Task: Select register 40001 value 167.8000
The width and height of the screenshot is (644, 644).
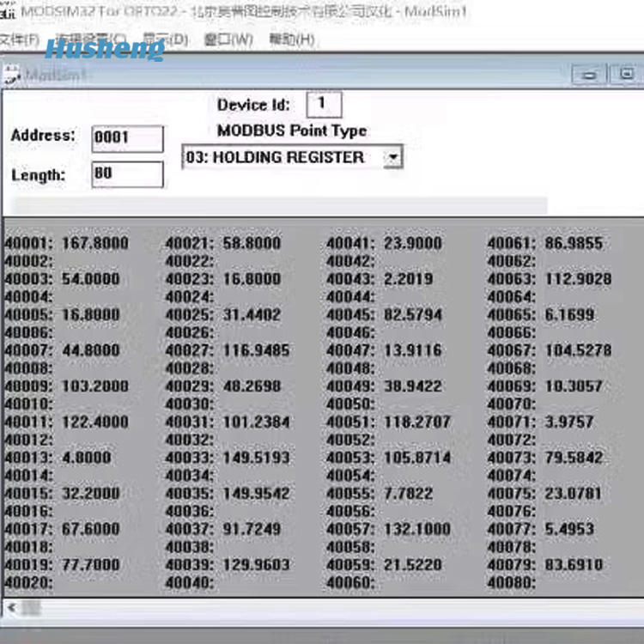Action: point(95,243)
